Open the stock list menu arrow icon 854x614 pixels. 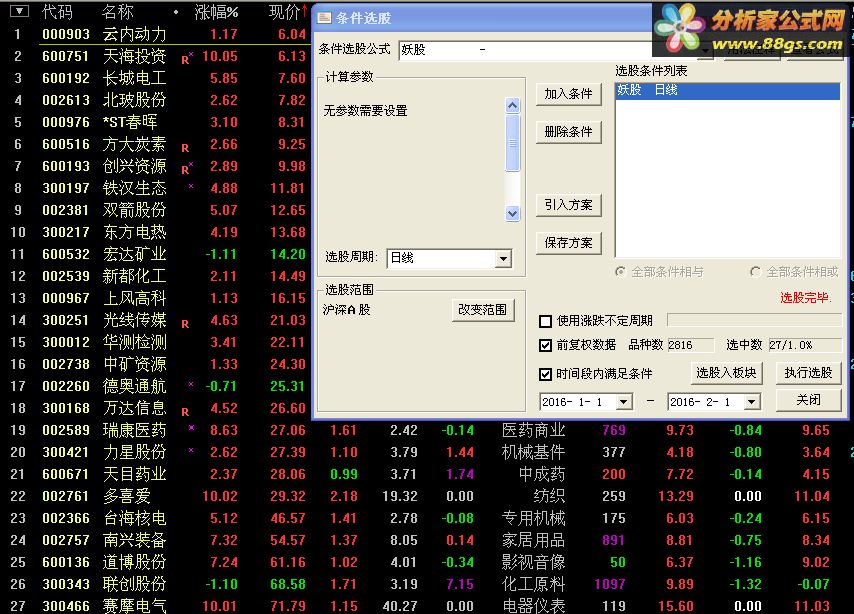tap(19, 11)
